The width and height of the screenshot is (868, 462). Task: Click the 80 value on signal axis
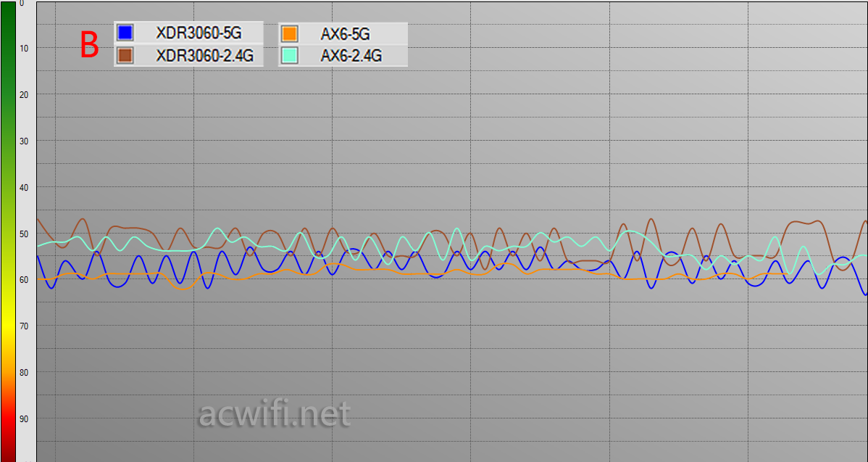coord(24,373)
